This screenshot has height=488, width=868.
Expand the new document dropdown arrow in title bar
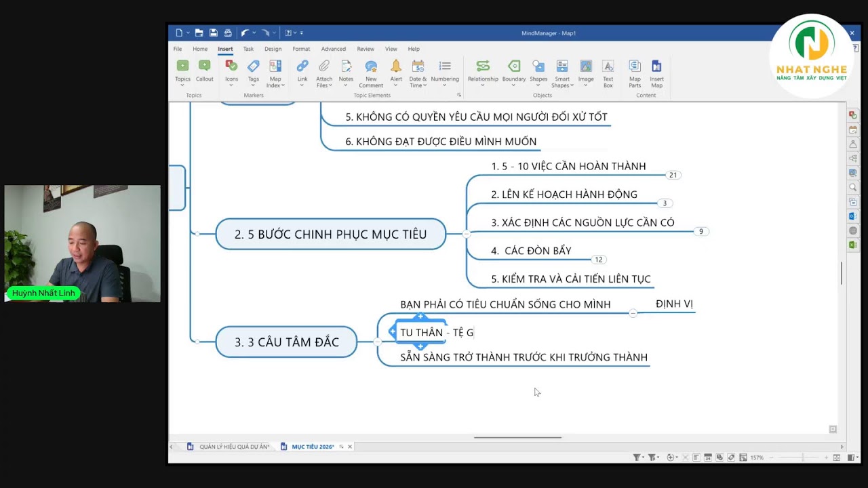tap(188, 33)
